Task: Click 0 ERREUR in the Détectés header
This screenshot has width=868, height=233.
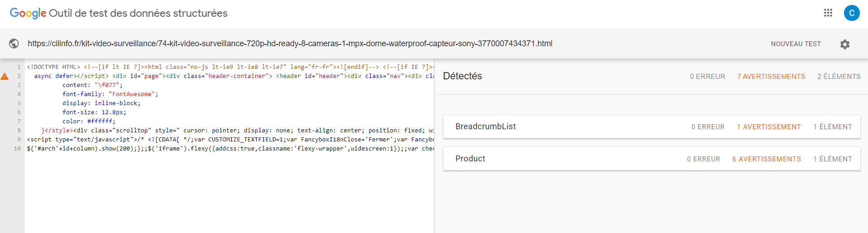Action: click(x=707, y=77)
